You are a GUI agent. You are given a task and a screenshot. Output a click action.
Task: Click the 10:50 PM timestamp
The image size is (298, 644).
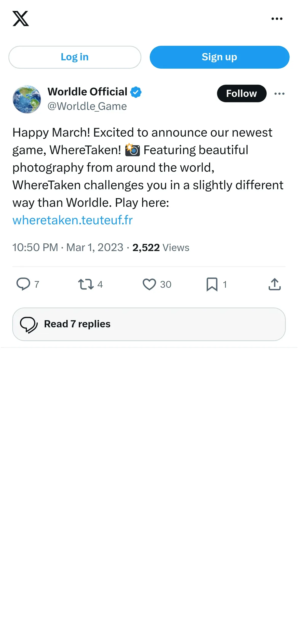point(35,247)
